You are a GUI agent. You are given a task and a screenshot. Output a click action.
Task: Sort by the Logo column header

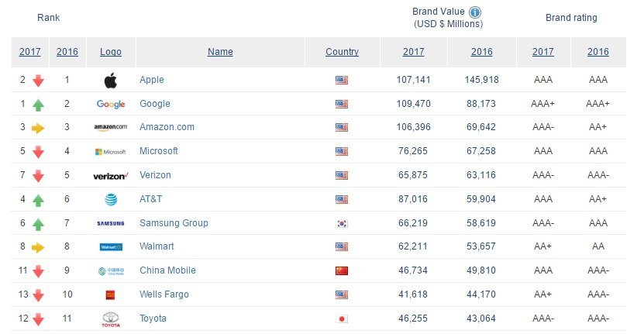(x=111, y=52)
